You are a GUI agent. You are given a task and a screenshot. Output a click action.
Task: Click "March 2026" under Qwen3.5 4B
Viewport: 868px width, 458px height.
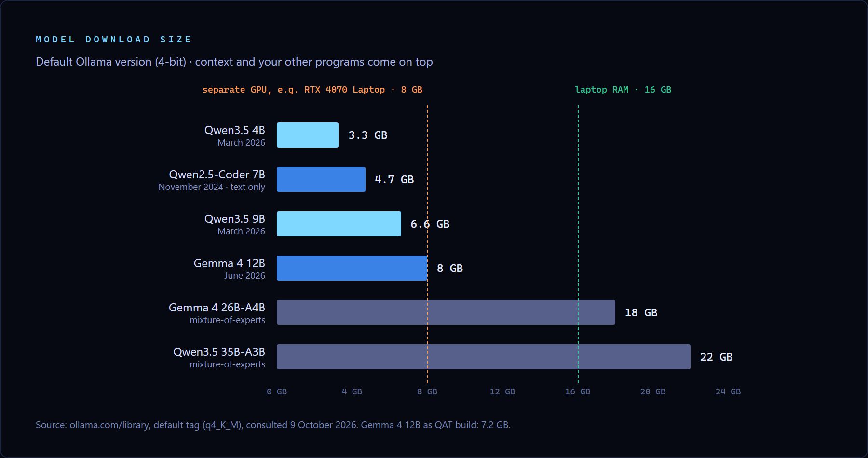[x=241, y=143]
